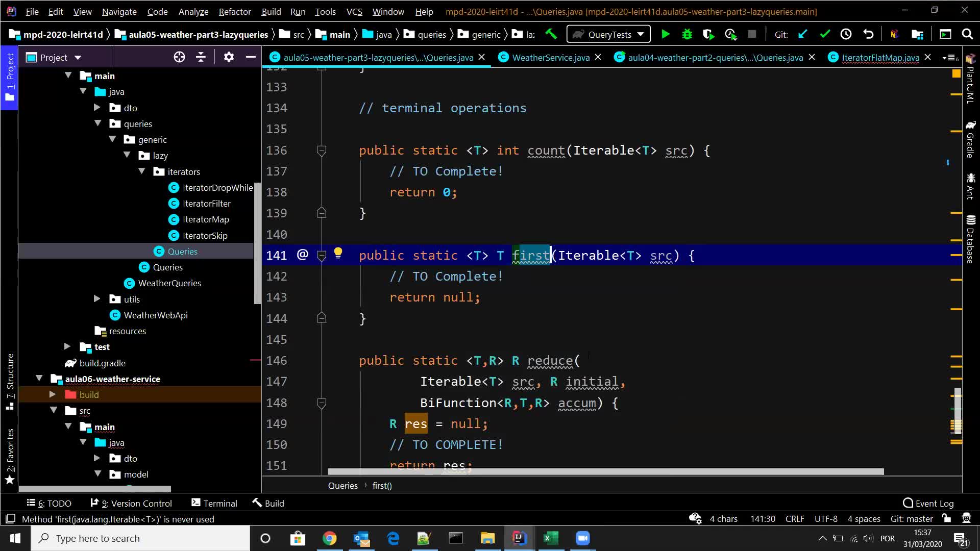
Task: Close the WeatherService.java tab
Action: tap(598, 58)
